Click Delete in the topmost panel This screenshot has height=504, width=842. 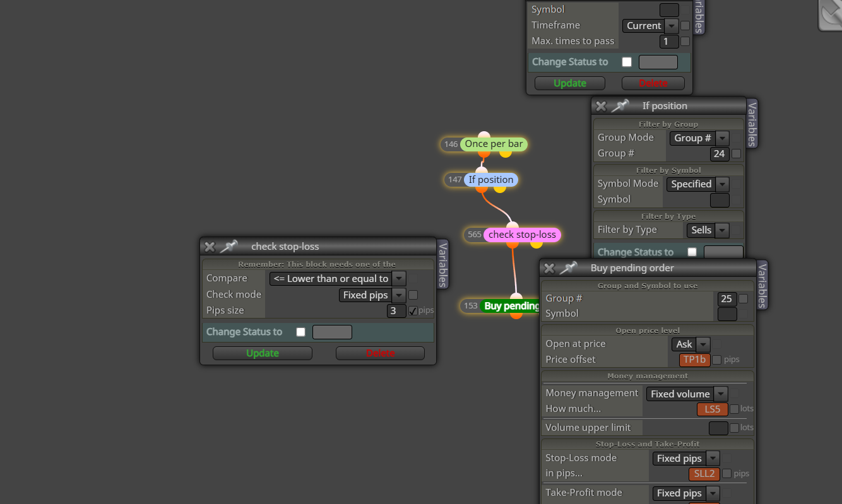coord(653,83)
